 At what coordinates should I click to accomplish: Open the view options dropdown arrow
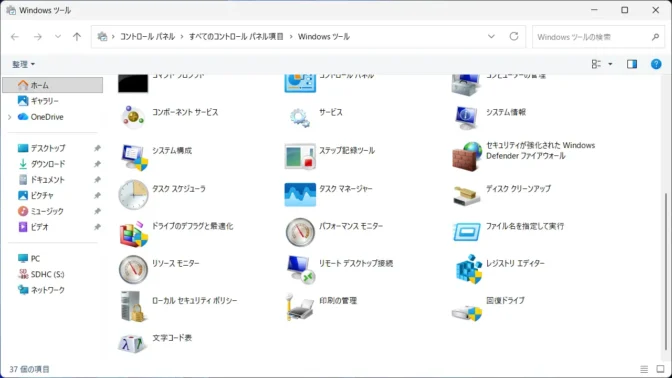coord(610,64)
